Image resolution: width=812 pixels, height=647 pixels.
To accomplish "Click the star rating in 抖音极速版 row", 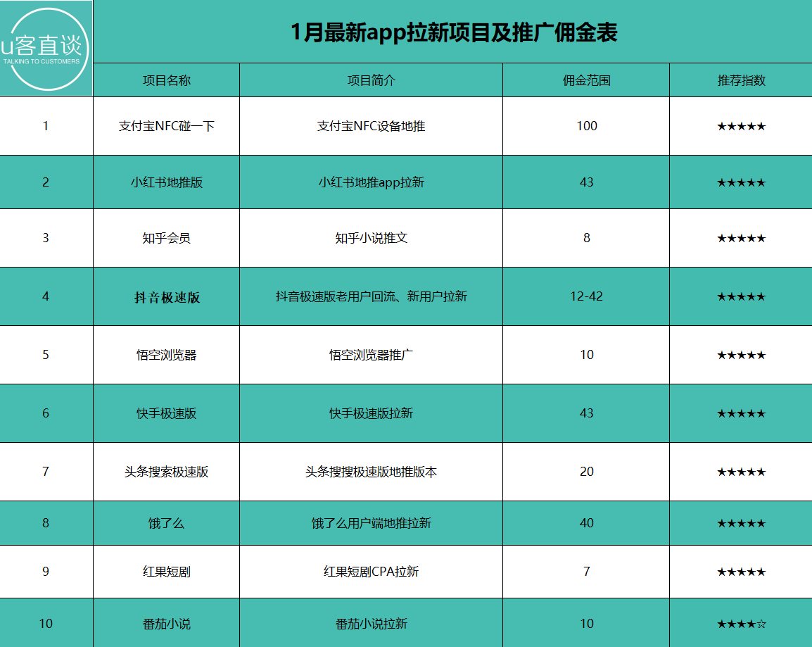I will pyautogui.click(x=740, y=296).
